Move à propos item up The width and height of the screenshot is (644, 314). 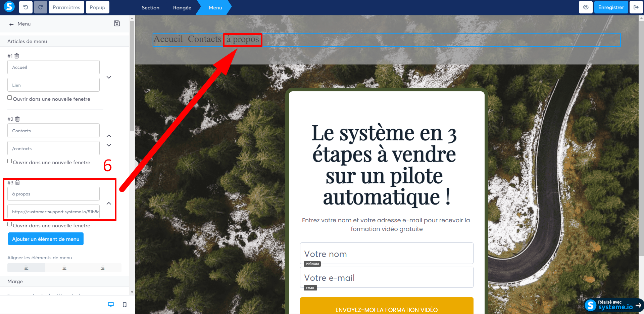tap(109, 203)
